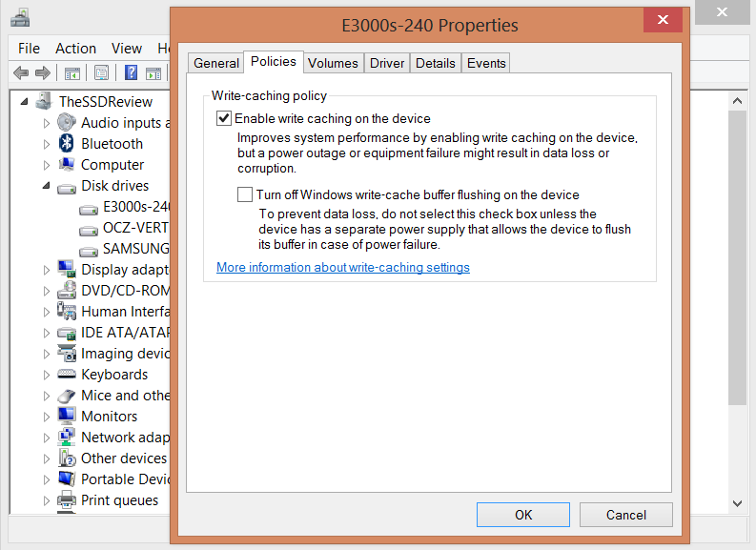Expand Audio inputs category arrow
Screen dimensions: 756x550
47,123
